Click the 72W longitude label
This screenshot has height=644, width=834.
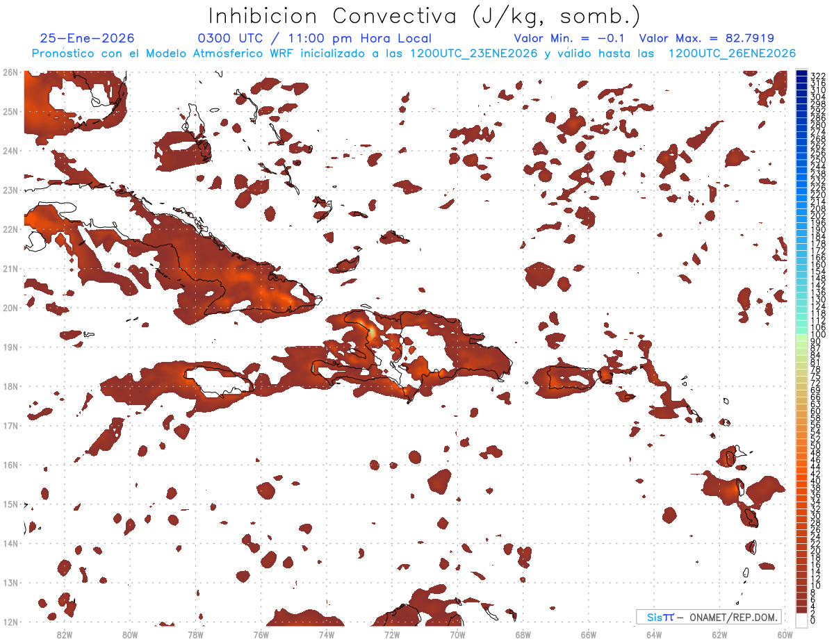[x=392, y=635]
